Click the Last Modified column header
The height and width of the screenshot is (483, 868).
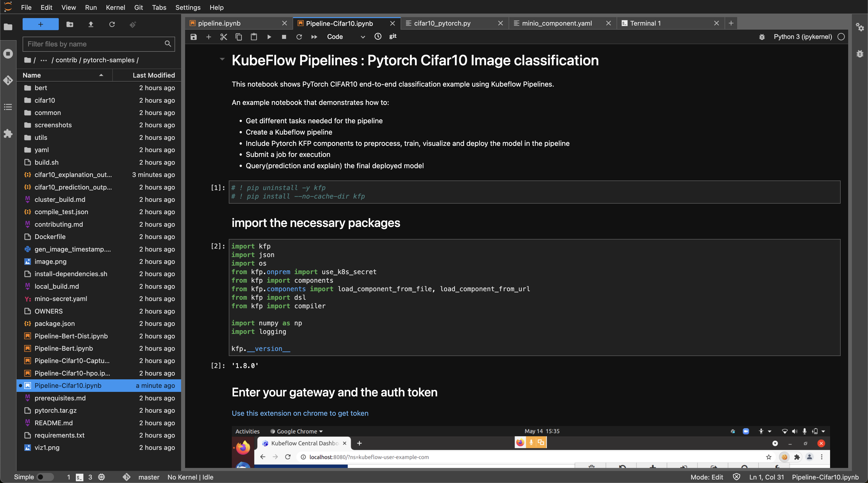[x=147, y=75]
